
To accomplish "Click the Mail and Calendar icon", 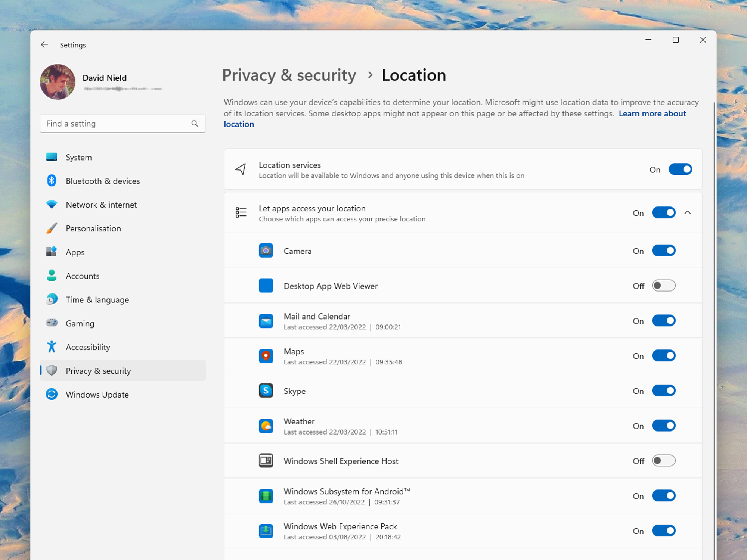I will click(266, 321).
